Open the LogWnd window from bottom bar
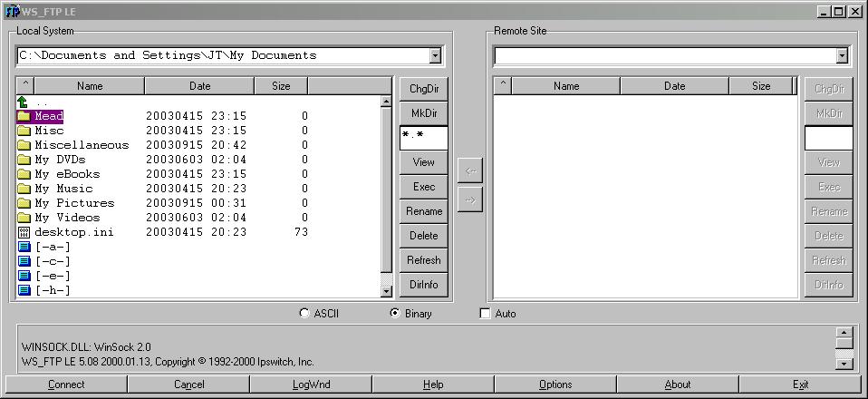This screenshot has width=868, height=399. (311, 384)
